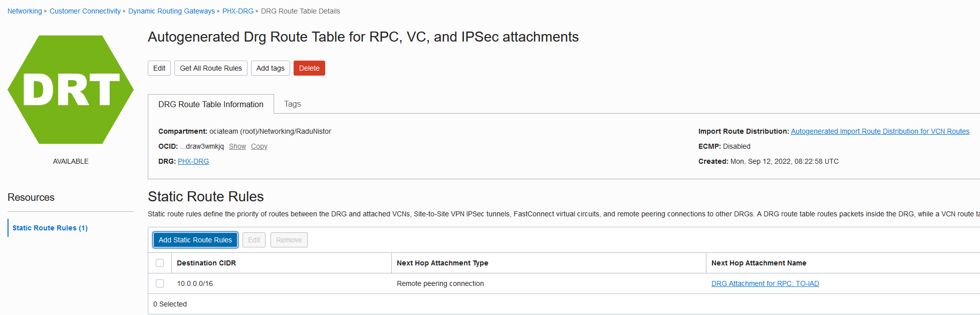Select the 10.0.0.0/16 route row checkbox
The image size is (980, 315).
click(x=160, y=283)
